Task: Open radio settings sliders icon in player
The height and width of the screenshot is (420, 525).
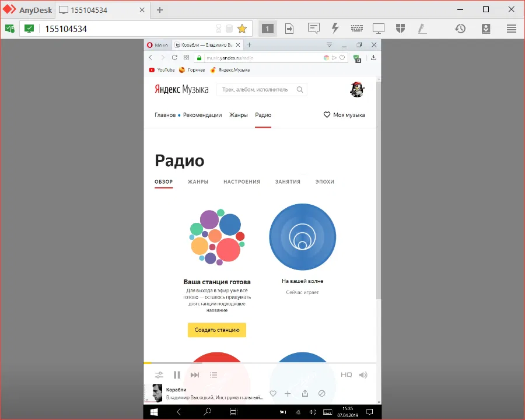Action: tap(159, 374)
